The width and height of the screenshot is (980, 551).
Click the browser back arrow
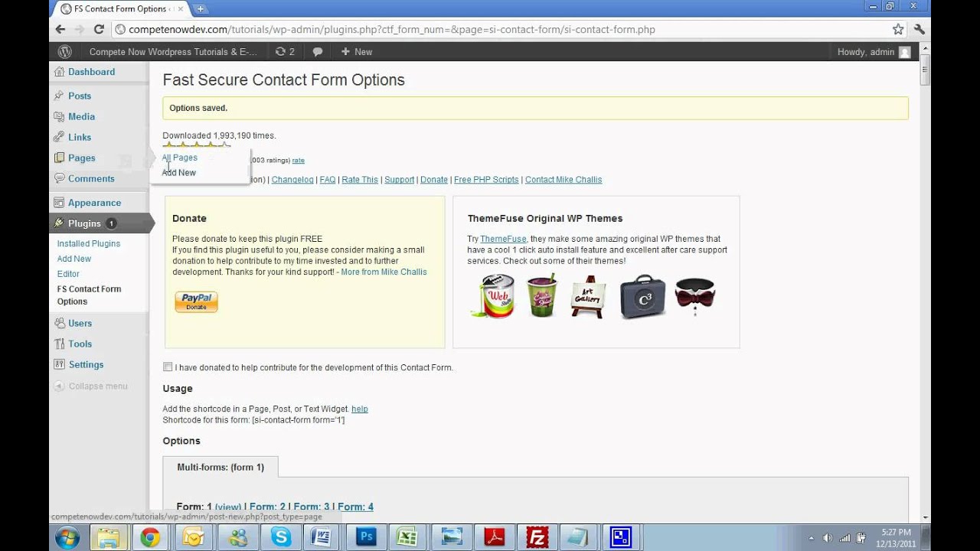pos(60,29)
